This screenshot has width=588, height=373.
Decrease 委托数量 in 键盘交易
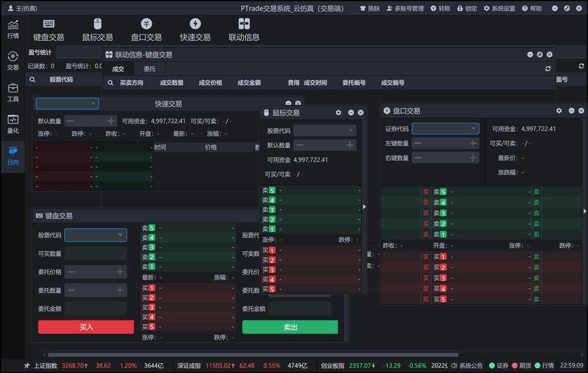click(72, 290)
